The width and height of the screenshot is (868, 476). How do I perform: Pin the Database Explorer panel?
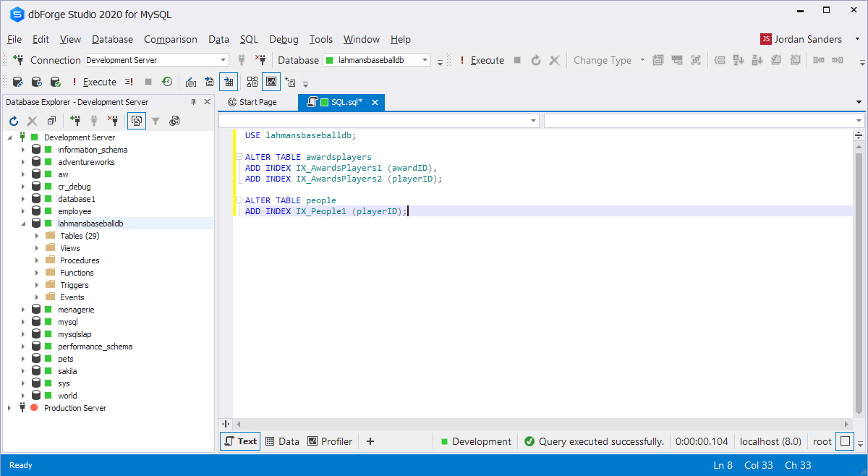[193, 102]
